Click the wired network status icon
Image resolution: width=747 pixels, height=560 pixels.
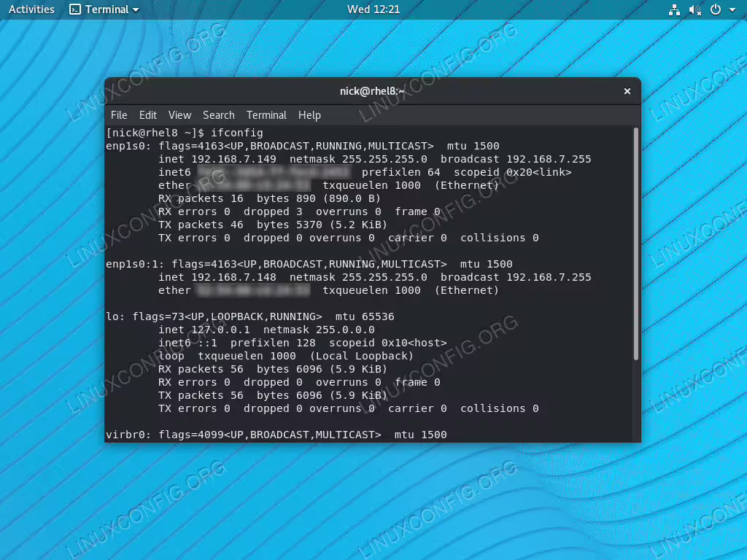point(674,10)
